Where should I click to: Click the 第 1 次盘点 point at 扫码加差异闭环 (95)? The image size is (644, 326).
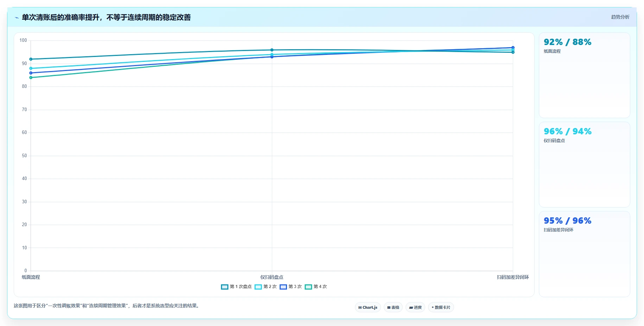513,52
